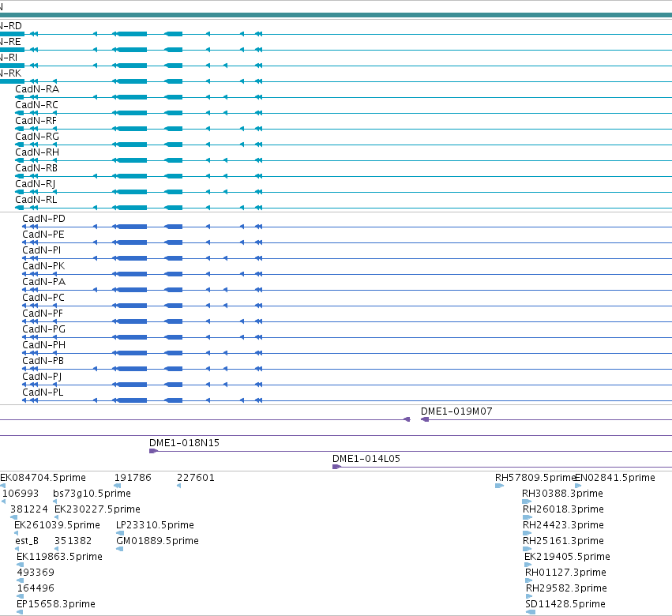672x616 pixels.
Task: Select the CadN-PD protein label
Action: 43,219
